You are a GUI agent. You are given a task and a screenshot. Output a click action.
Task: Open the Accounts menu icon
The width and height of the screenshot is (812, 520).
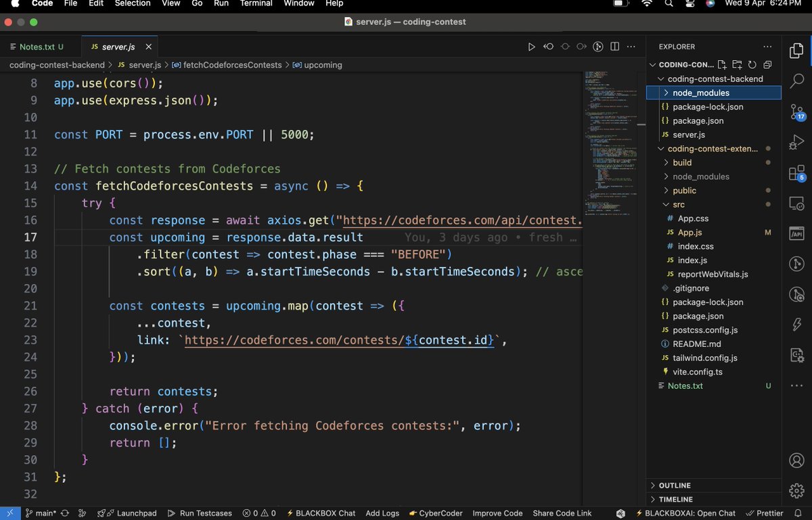tap(796, 460)
